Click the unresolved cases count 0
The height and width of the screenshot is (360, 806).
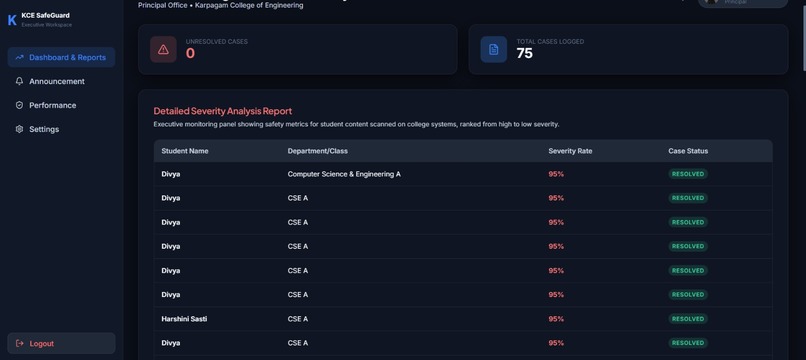tap(190, 53)
